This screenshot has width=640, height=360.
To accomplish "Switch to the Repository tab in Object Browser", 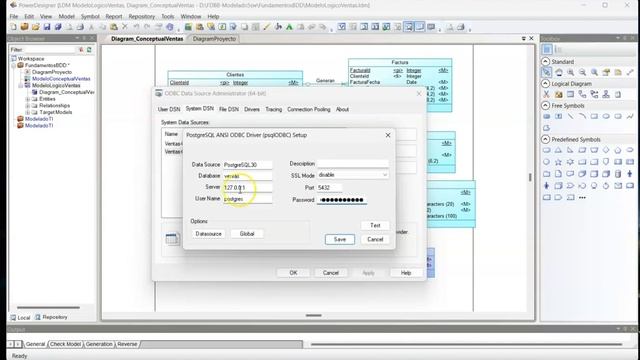I will (x=51, y=317).
